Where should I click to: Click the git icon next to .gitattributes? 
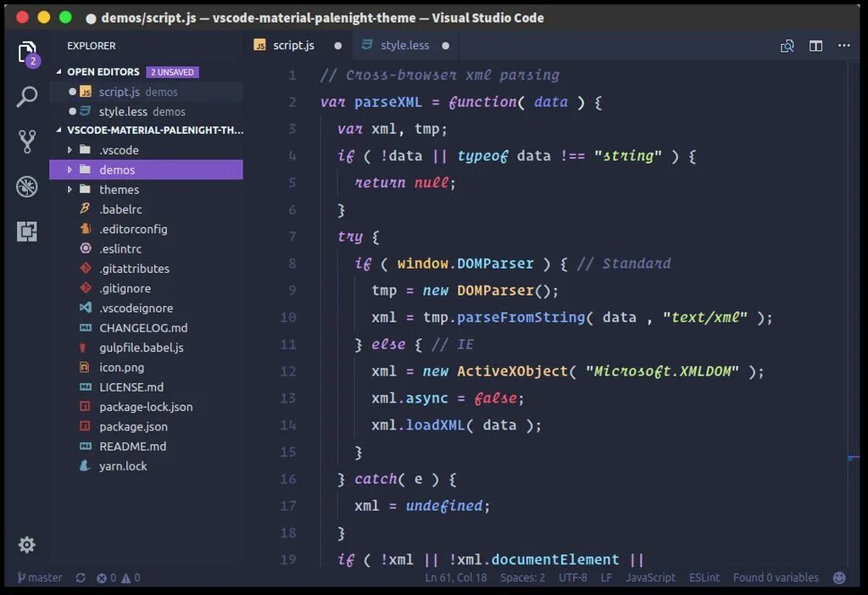pos(86,268)
